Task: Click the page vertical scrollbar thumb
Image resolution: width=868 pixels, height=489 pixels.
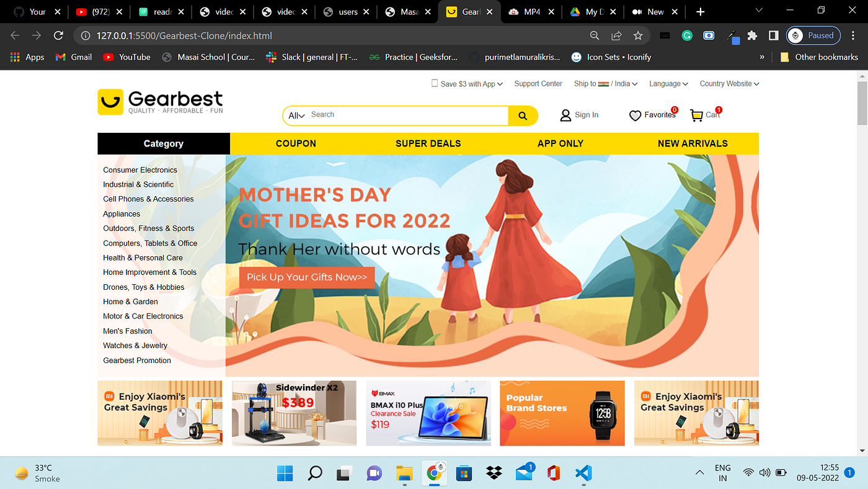Action: [862, 103]
